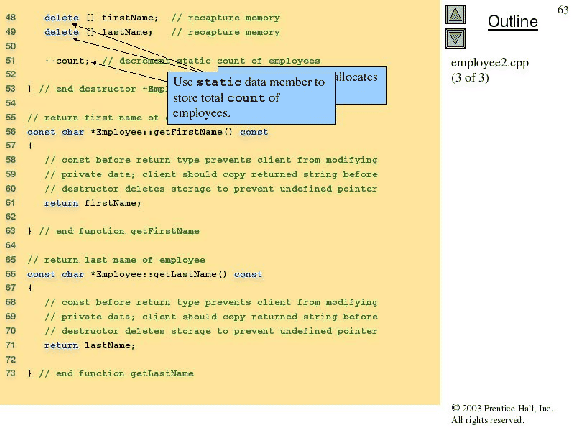Click code line 49 delete lastName
Viewport: 575px width, 431px height.
162,32
